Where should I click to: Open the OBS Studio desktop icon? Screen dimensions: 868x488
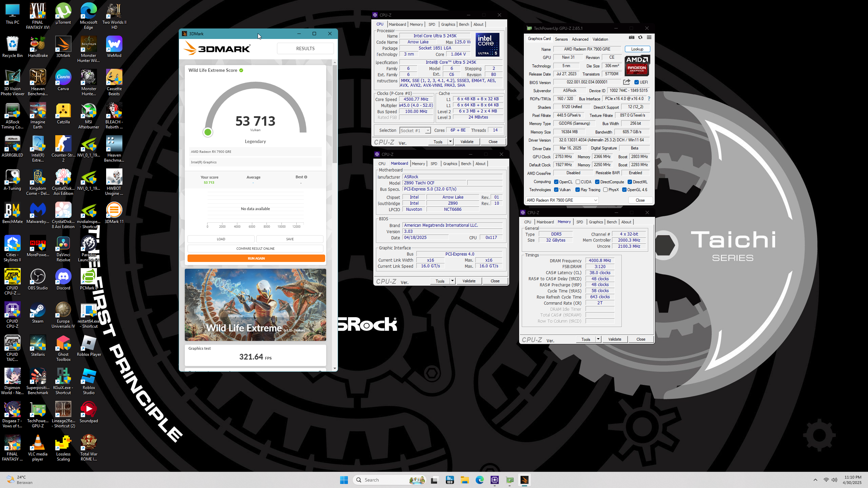click(38, 280)
